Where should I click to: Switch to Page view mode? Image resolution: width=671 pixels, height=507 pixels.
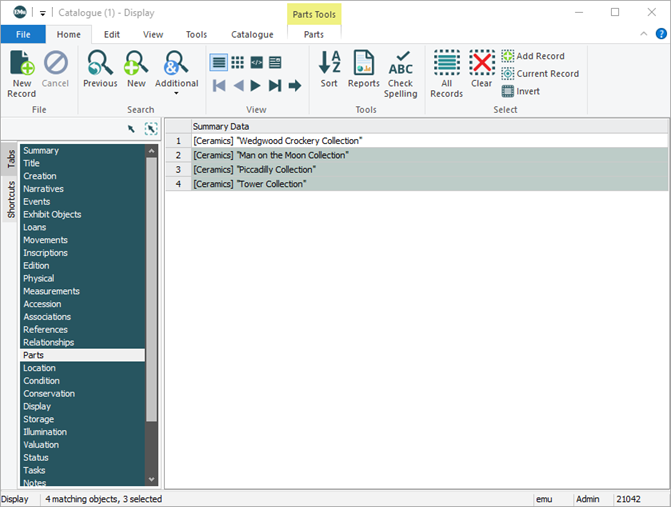coord(275,62)
